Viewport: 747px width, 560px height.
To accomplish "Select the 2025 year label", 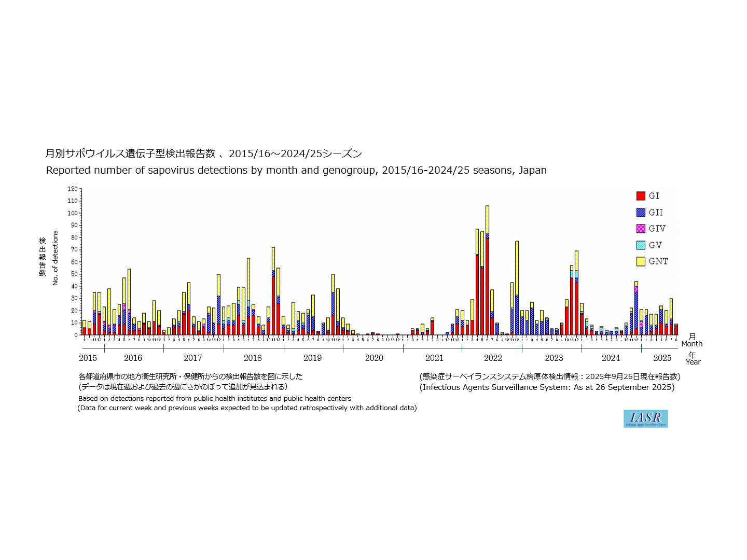I will point(662,358).
